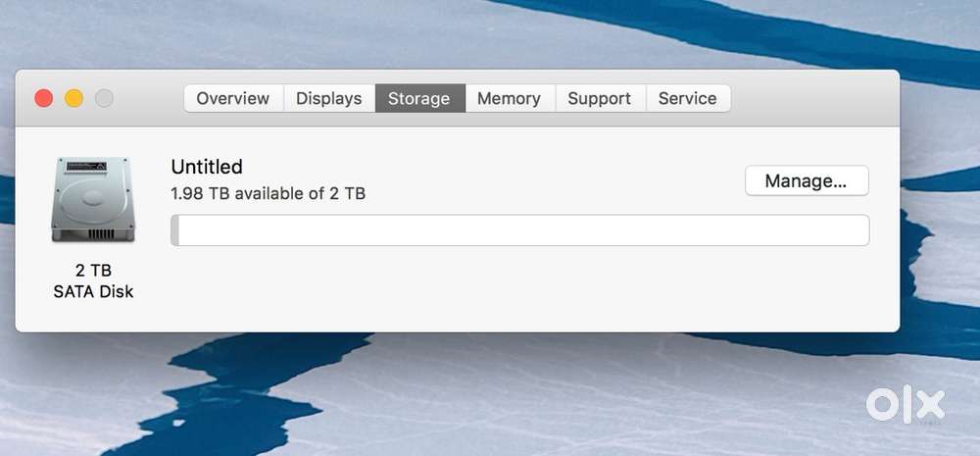The width and height of the screenshot is (980, 456).
Task: Click the SATA Disk type label
Action: point(93,291)
